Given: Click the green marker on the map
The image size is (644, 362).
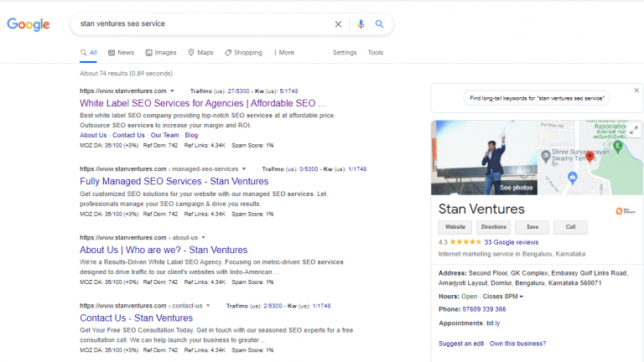Looking at the screenshot, I should (617, 146).
